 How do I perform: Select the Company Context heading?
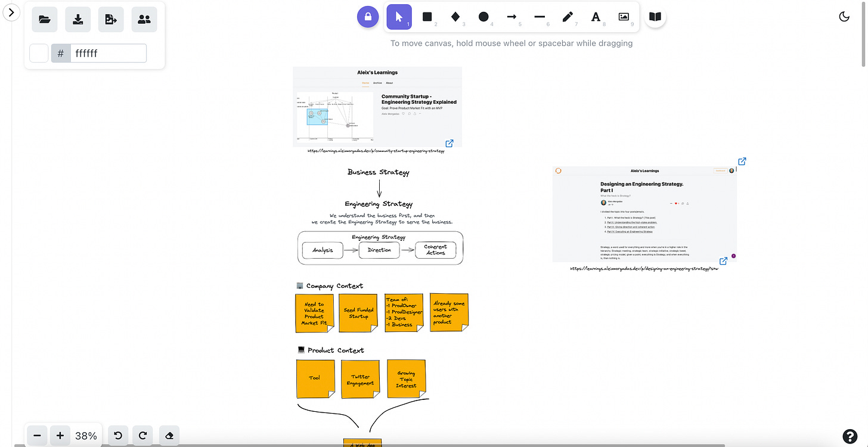click(329, 285)
